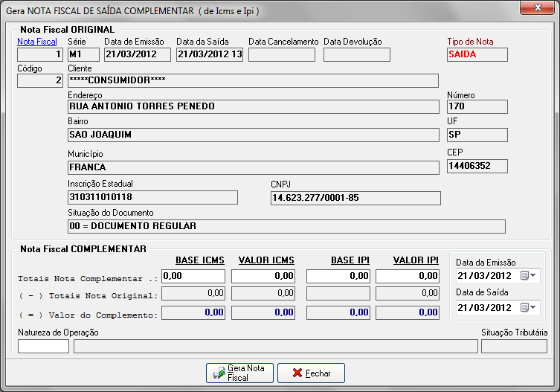Click the CNPJ field 14.623.277/0001-85

click(x=355, y=198)
